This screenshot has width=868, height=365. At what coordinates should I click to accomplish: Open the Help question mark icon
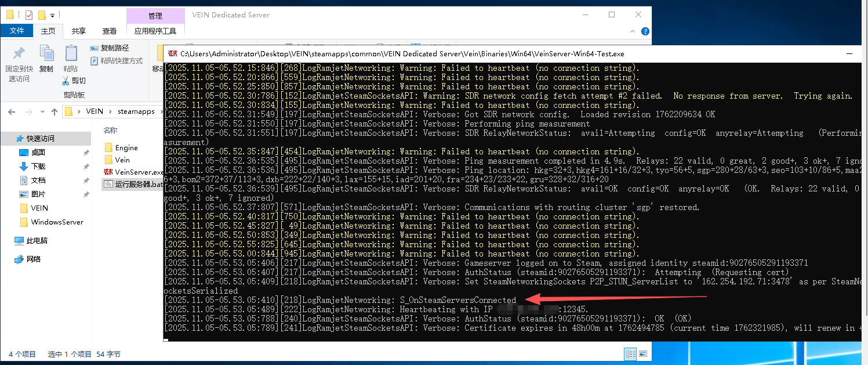(645, 31)
